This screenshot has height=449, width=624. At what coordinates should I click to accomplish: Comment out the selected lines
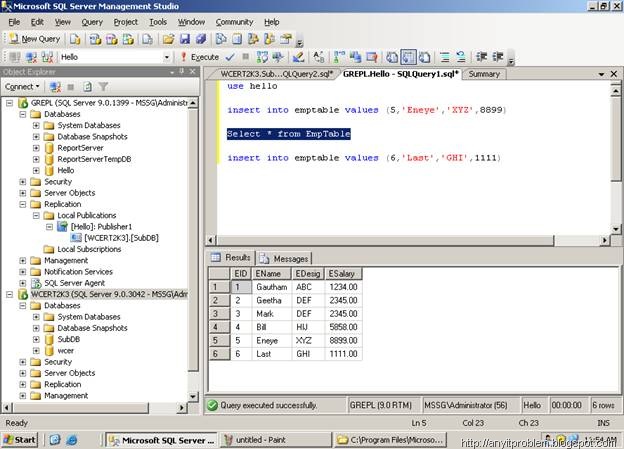(445, 57)
